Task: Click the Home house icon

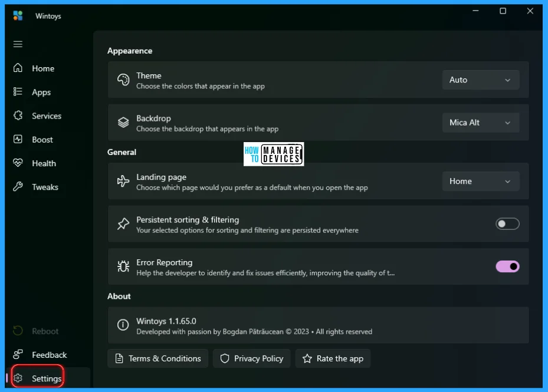Action: [18, 68]
